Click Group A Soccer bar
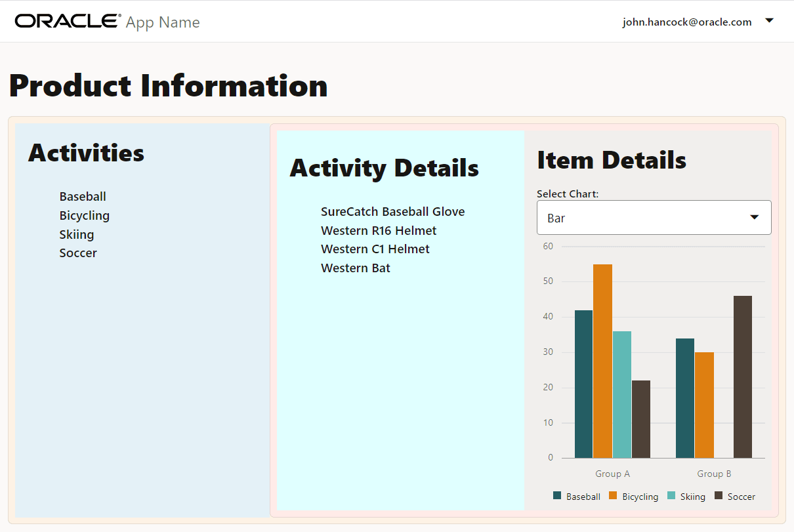 coord(641,419)
